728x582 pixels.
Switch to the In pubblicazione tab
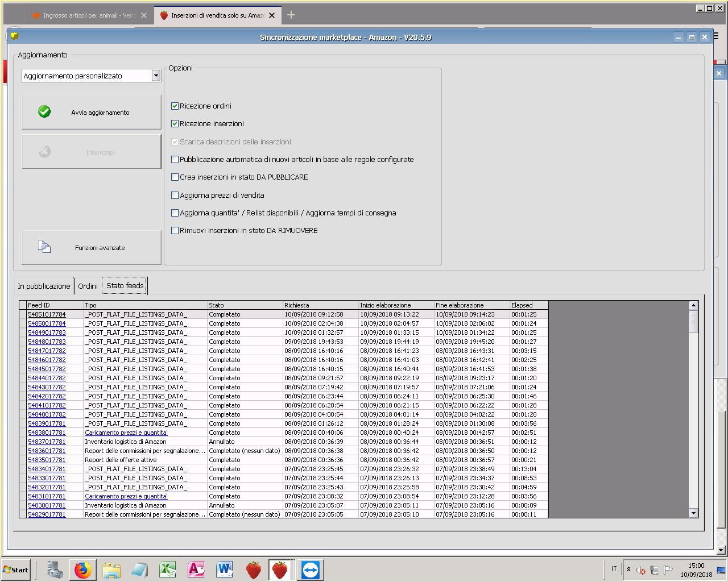[x=44, y=286]
